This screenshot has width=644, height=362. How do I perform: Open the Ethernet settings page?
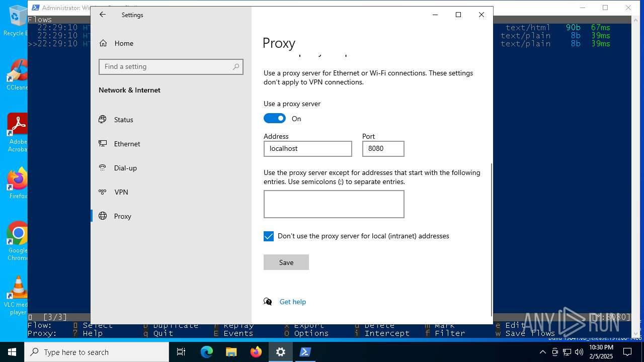pyautogui.click(x=171, y=144)
